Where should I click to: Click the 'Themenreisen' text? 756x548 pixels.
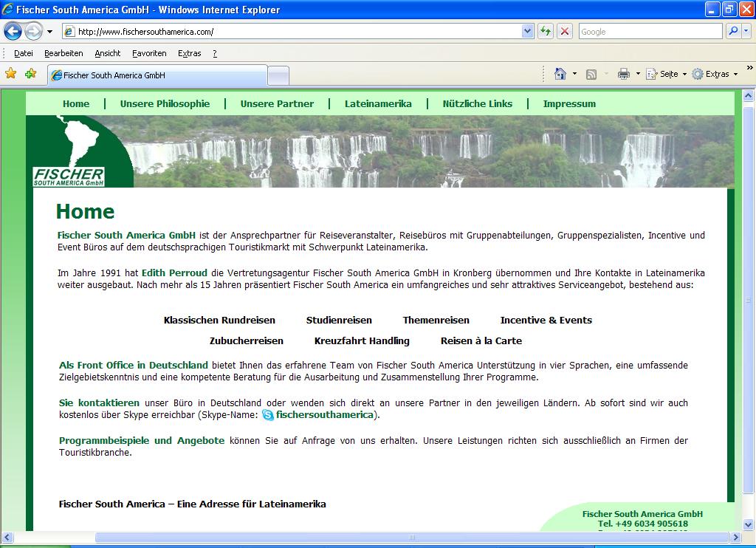(436, 321)
